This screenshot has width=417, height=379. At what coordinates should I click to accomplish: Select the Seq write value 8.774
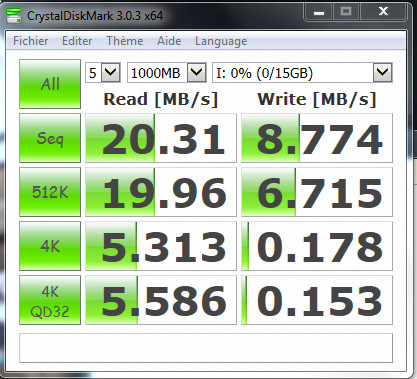click(317, 138)
